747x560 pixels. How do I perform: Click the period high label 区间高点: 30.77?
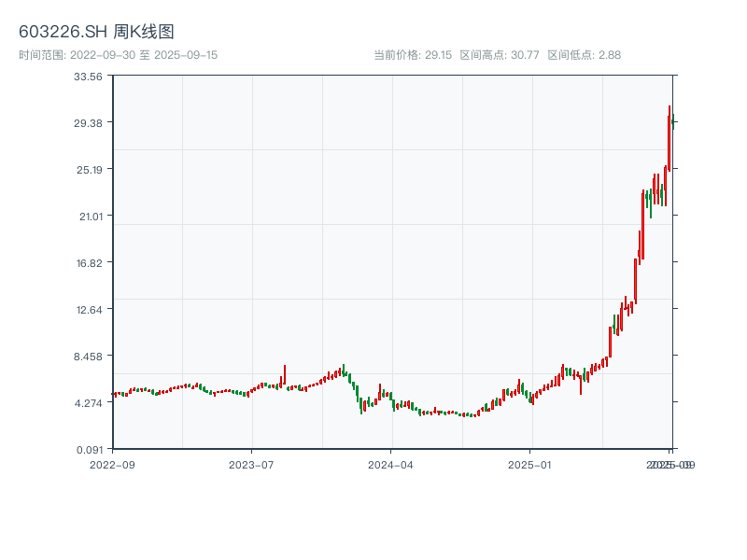point(500,55)
